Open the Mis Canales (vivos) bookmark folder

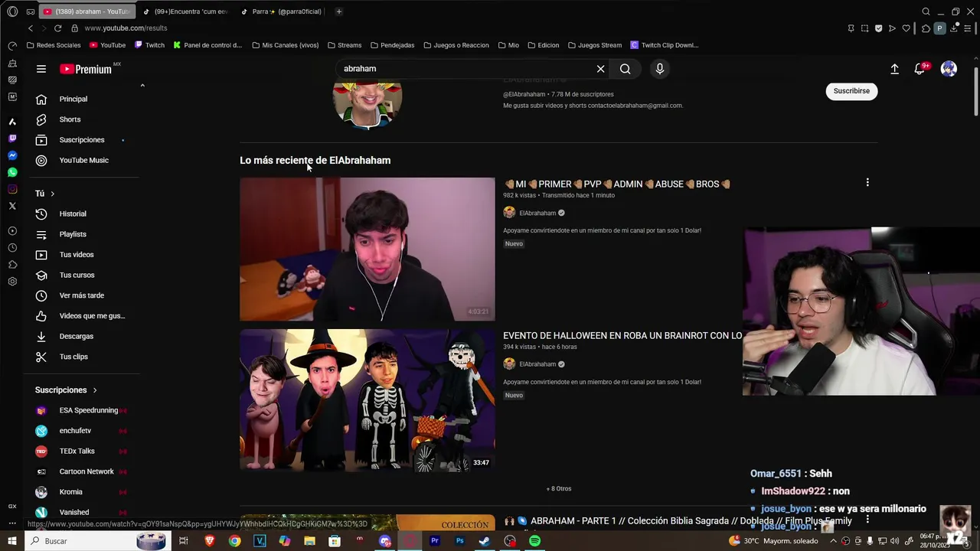pos(285,45)
